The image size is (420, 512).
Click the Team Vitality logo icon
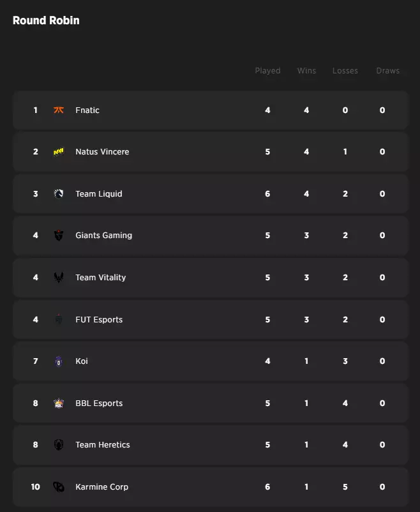click(x=59, y=278)
